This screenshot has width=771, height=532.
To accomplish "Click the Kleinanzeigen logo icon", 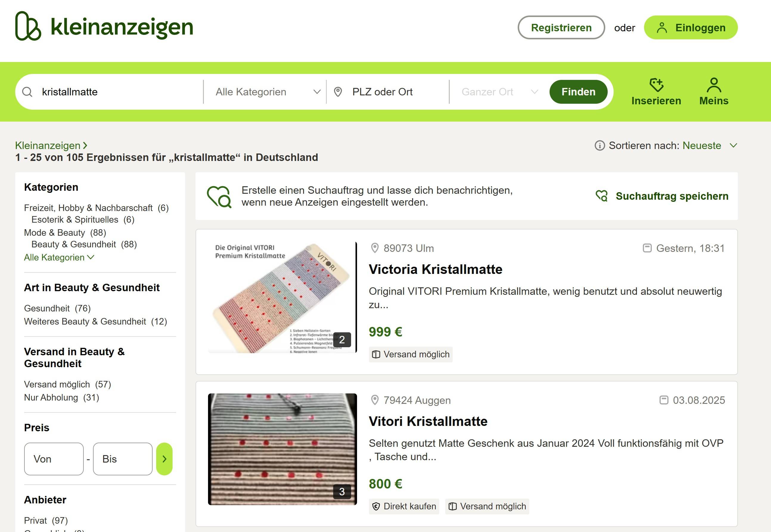I will 28,26.
